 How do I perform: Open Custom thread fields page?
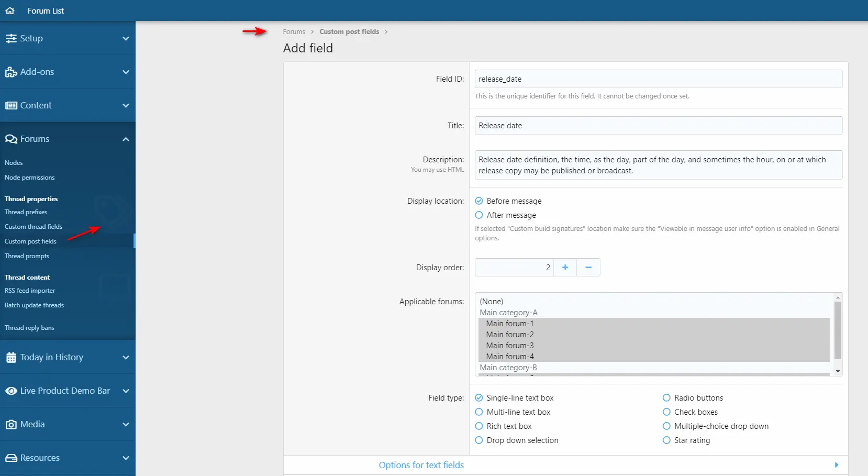pos(34,227)
